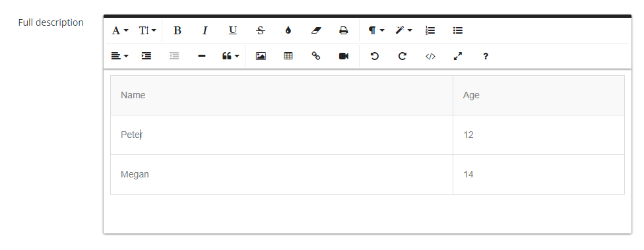Apply strikethrough to text
Screen dimensions: 644x250
261,30
